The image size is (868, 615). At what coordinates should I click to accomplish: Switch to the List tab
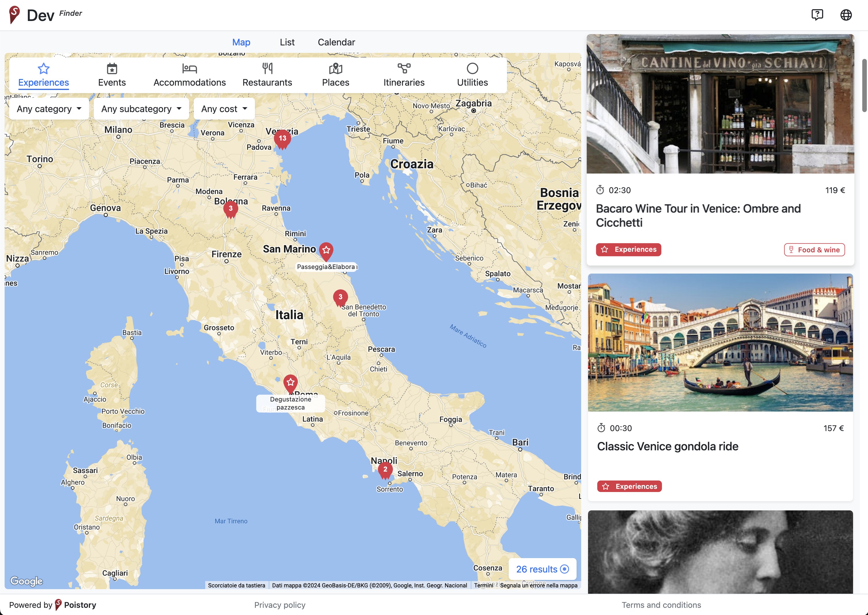point(287,42)
